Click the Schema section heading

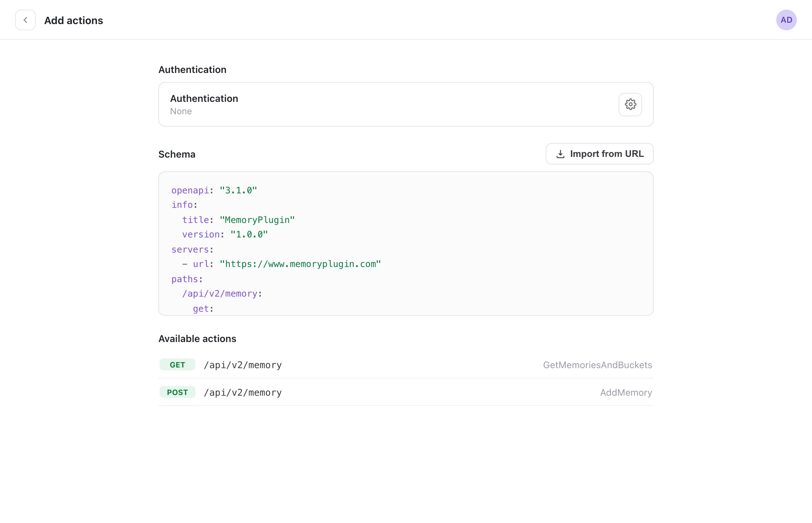pos(177,154)
